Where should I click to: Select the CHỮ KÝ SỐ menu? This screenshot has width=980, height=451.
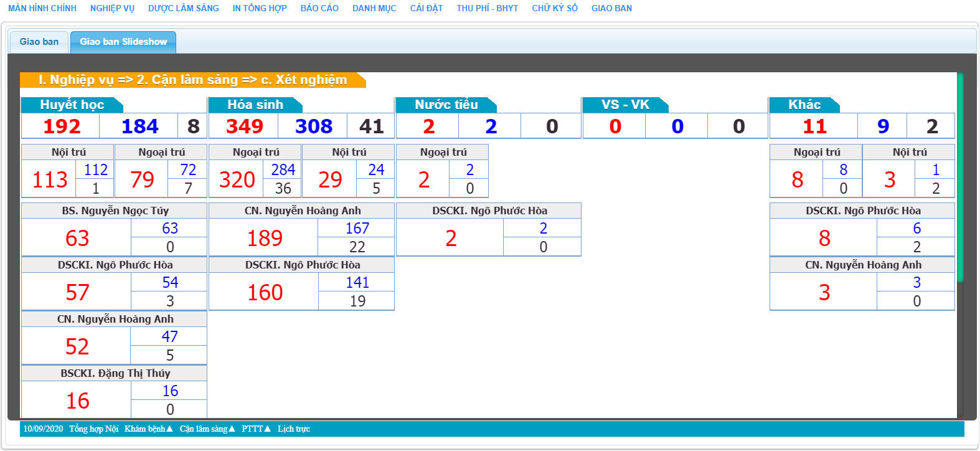coord(554,8)
